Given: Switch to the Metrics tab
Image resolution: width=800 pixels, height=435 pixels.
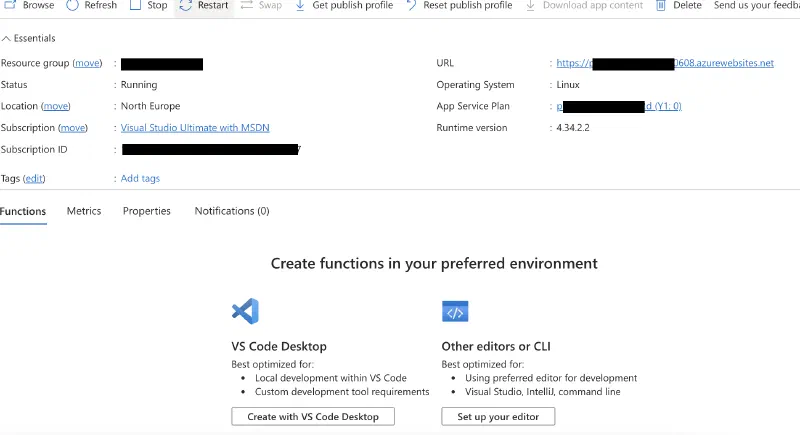Looking at the screenshot, I should click(x=84, y=211).
